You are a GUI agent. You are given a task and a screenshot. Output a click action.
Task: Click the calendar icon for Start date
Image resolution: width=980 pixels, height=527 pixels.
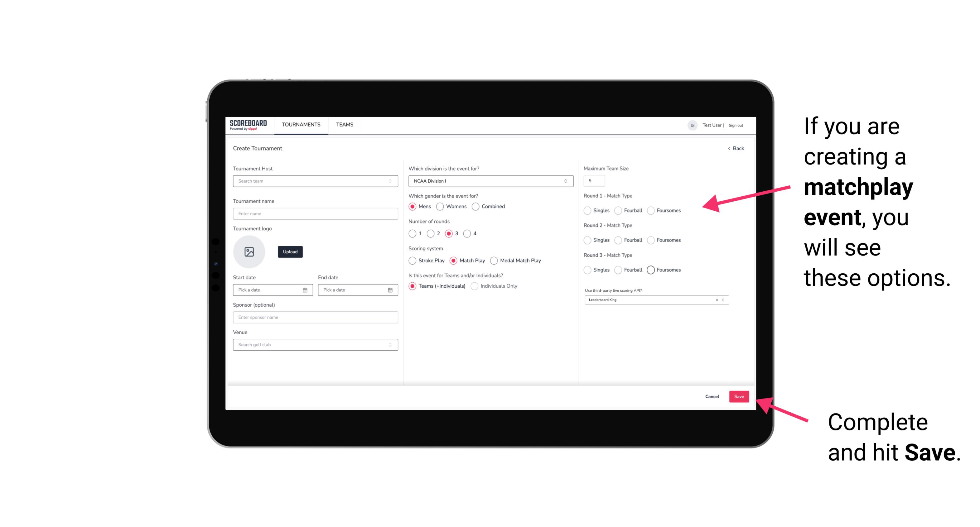305,290
